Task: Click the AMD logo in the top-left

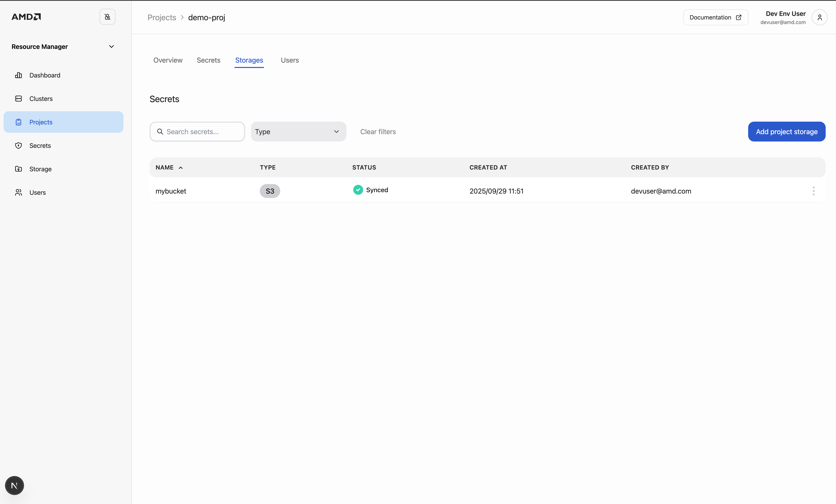Action: coord(26,17)
